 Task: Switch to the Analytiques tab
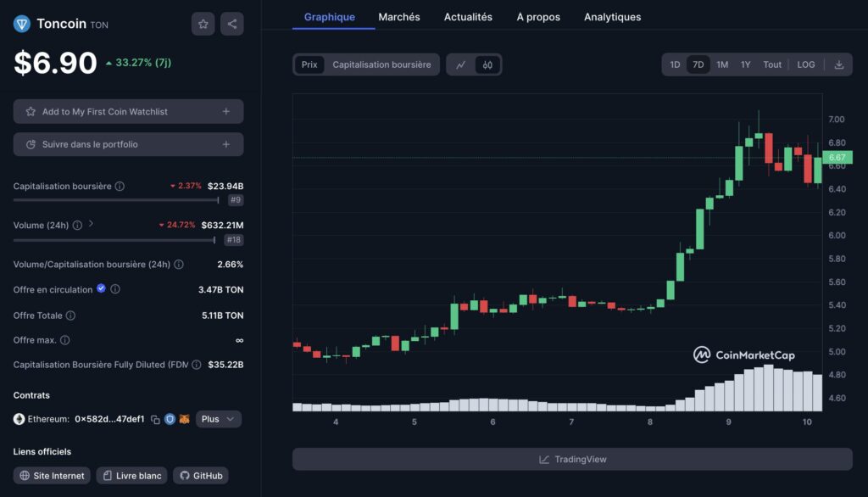(x=612, y=17)
